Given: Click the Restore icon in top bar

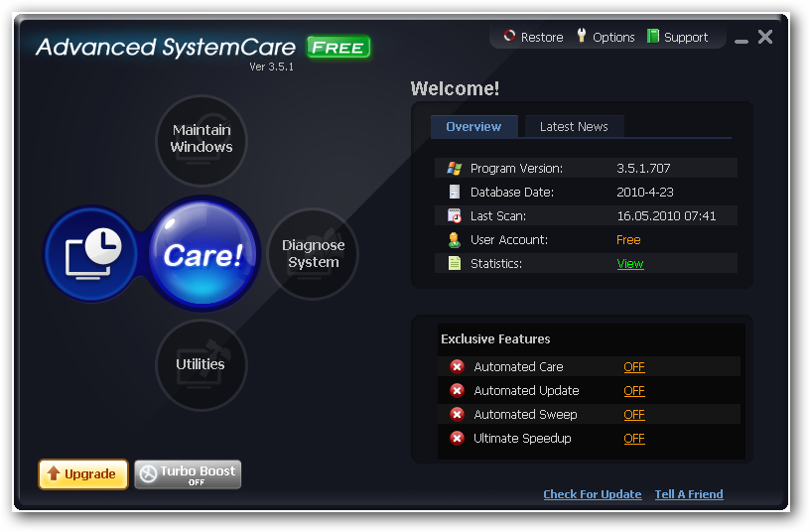Looking at the screenshot, I should click(509, 36).
